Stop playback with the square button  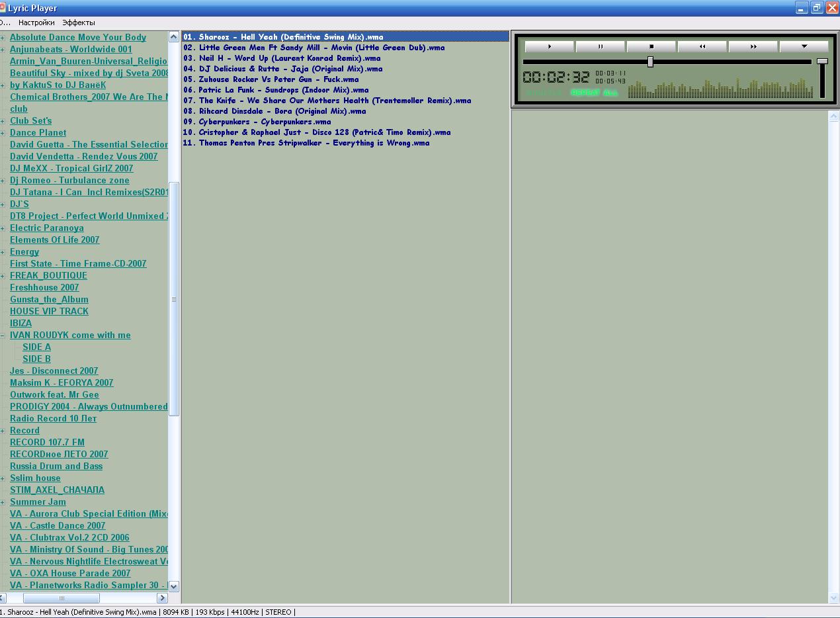pyautogui.click(x=651, y=46)
